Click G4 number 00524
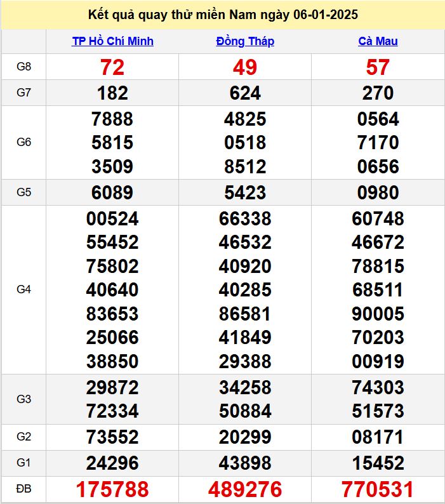The image size is (445, 504). pos(112,218)
